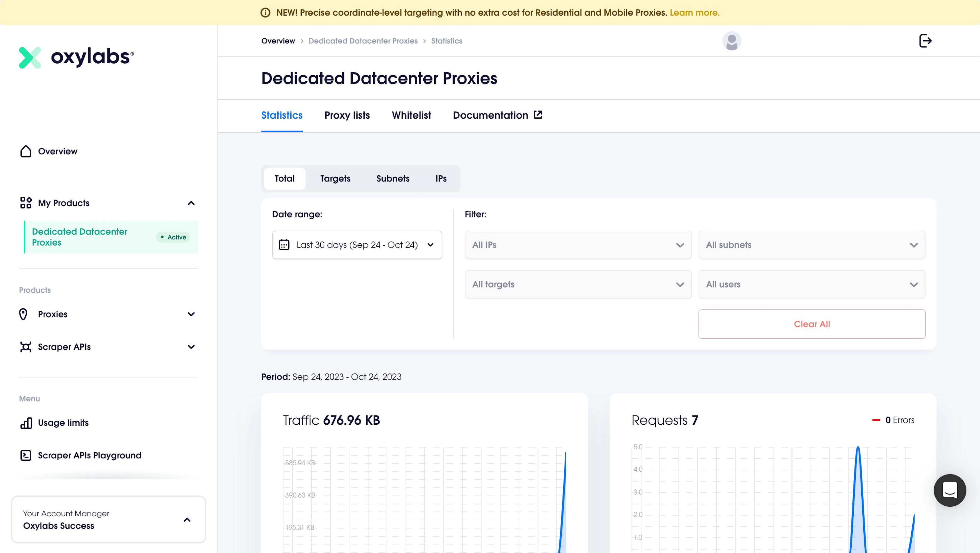Image resolution: width=980 pixels, height=553 pixels.
Task: Click the 0 Errors legend entry
Action: pos(893,420)
